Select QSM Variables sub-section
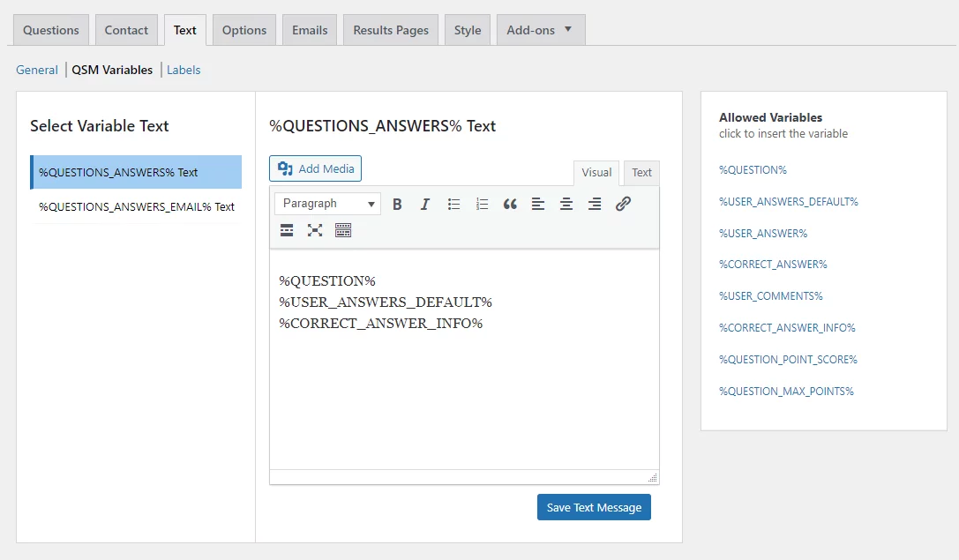Screen dimensions: 959x560 point(112,70)
